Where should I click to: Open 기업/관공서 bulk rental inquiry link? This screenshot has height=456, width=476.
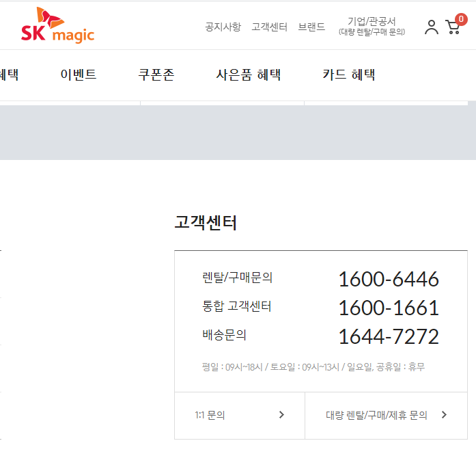372,27
